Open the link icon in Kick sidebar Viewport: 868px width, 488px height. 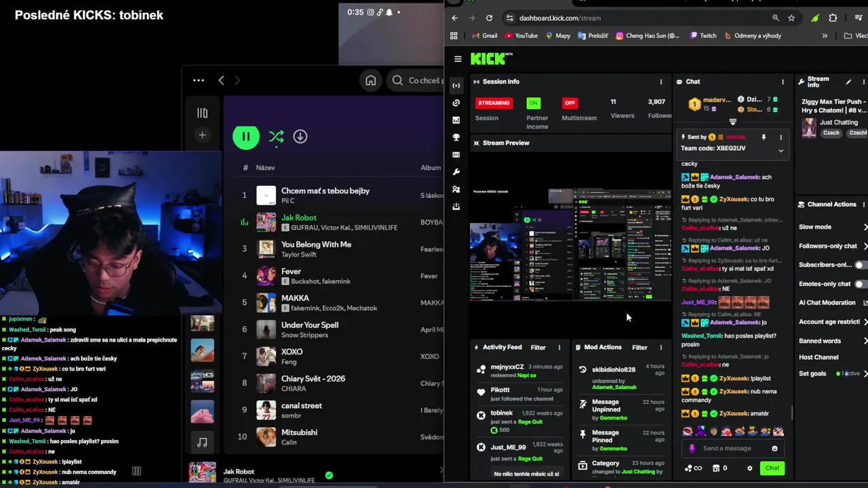(x=456, y=103)
